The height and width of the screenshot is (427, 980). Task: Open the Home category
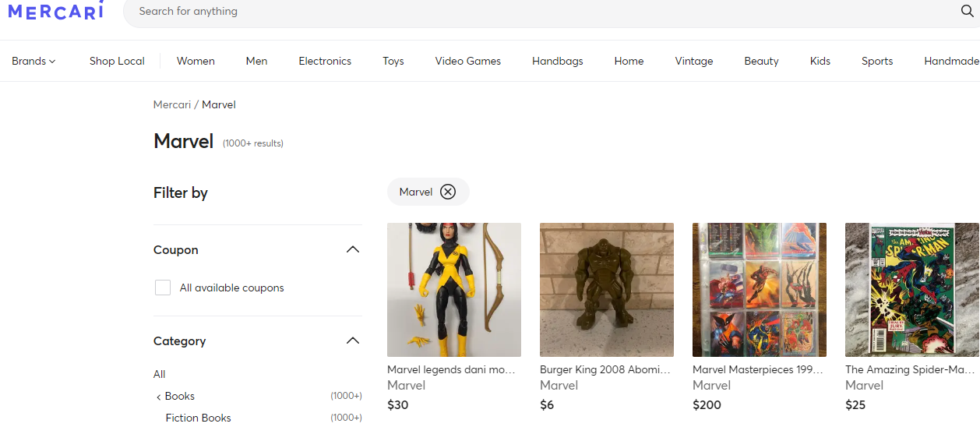[x=629, y=61]
